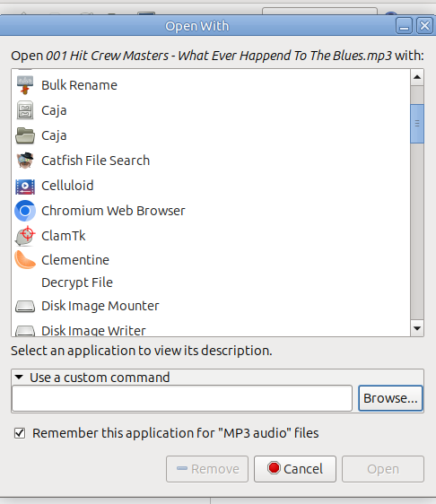The width and height of the screenshot is (436, 504).
Task: Select the Clementine orange icon
Action: pos(25,260)
